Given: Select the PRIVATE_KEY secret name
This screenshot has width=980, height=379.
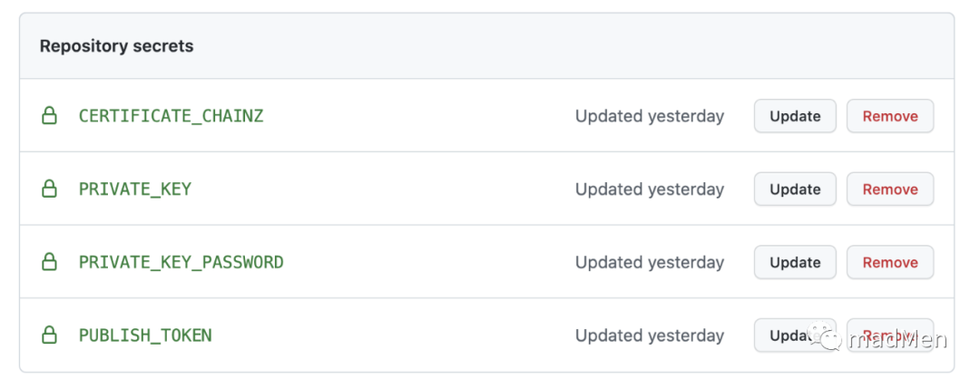Looking at the screenshot, I should click(x=135, y=189).
